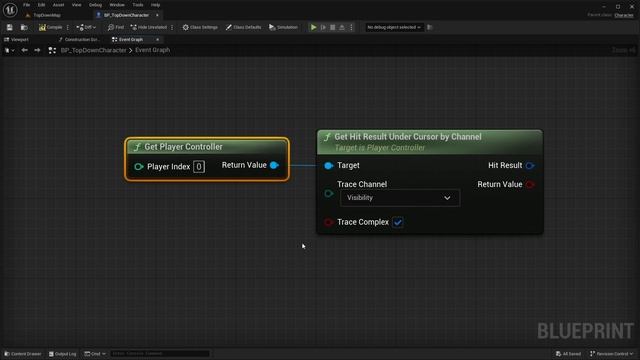Click the Character parent class link
This screenshot has width=640, height=360.
624,16
